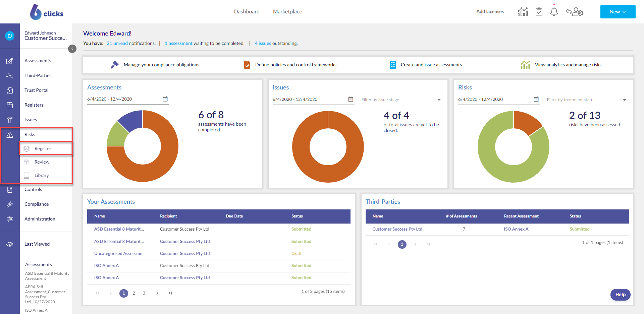The height and width of the screenshot is (314, 644).
Task: Click the Compliance gavel sidebar icon
Action: [x=10, y=204]
